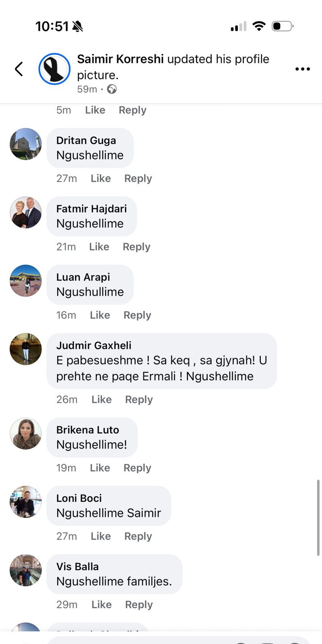View Luan Arapi's avatar picture
Image resolution: width=322 pixels, height=644 pixels.
click(x=26, y=280)
